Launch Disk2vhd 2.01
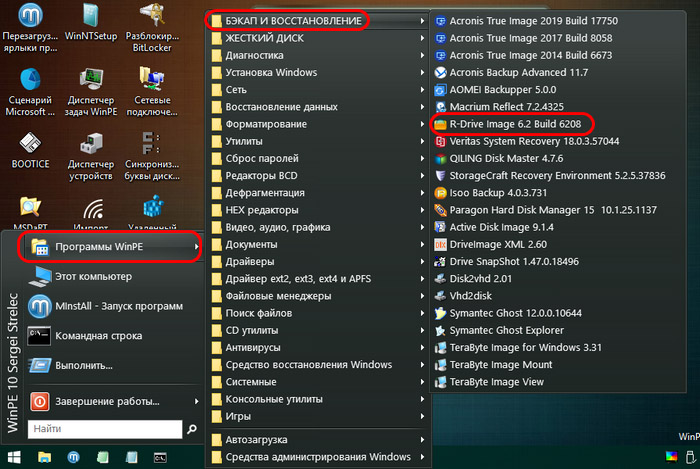This screenshot has height=469, width=700. click(473, 278)
